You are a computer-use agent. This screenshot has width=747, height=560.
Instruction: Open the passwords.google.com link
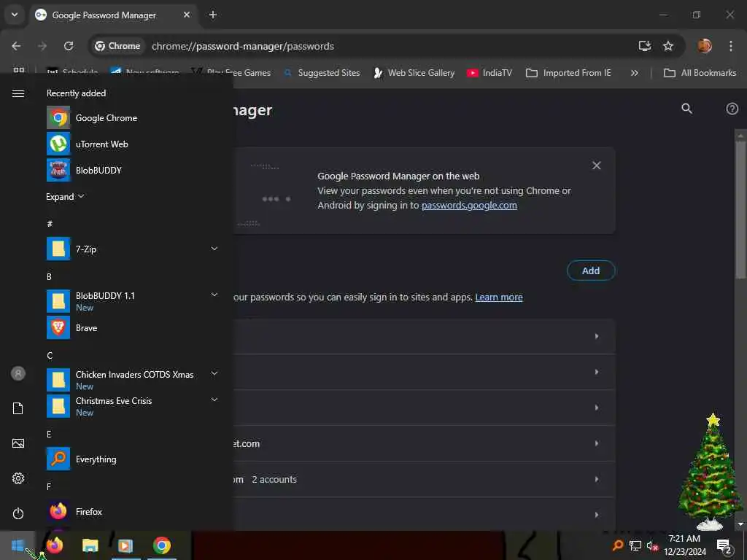(x=469, y=205)
